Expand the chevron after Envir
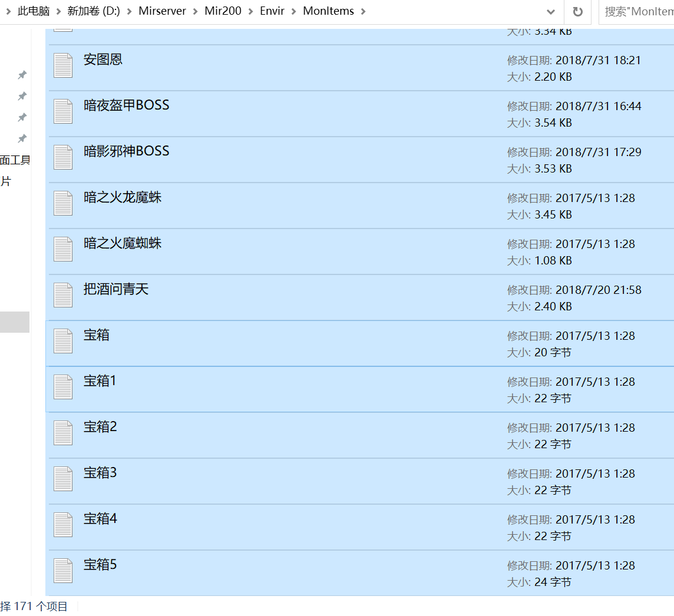This screenshot has width=674, height=616. click(294, 12)
